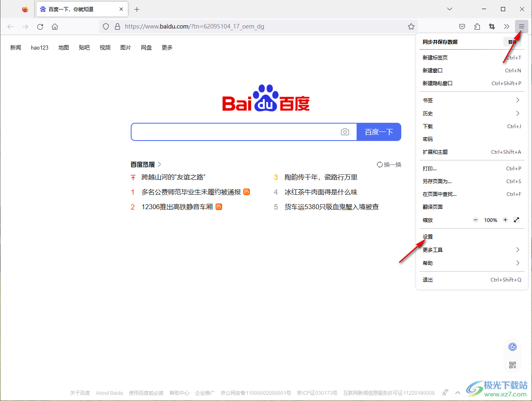
Task: Open 密码 menu entry
Action: pyautogui.click(x=472, y=139)
